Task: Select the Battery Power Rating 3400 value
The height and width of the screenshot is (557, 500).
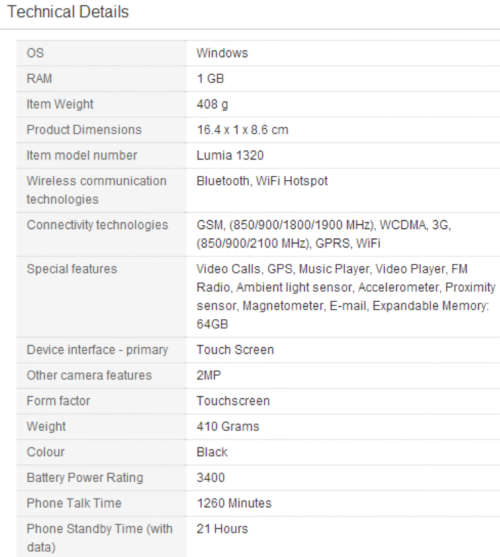Action: pos(211,478)
